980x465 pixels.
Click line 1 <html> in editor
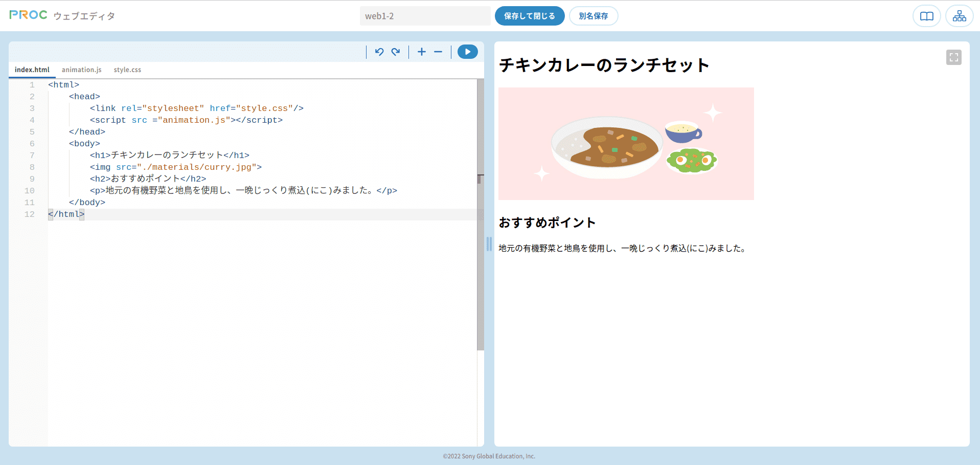64,85
